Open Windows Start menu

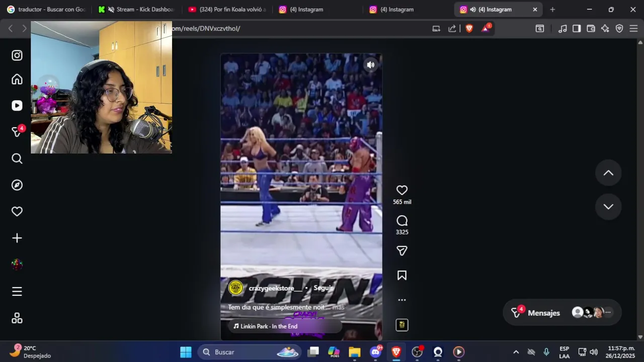(x=186, y=352)
